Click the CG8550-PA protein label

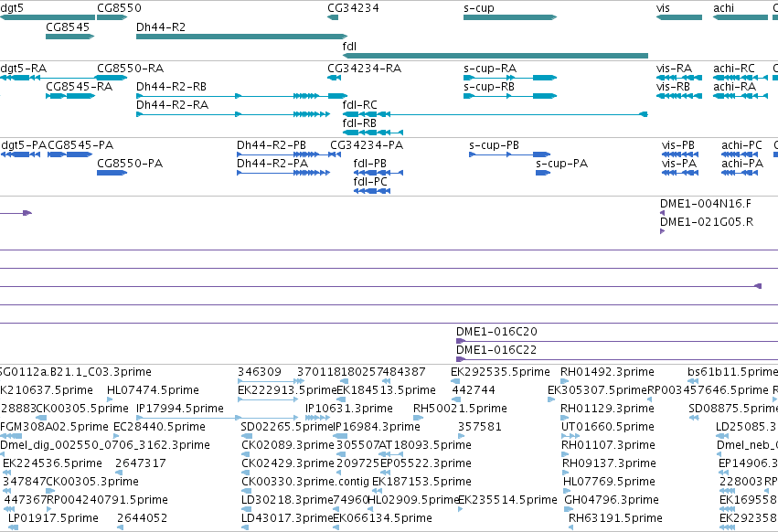(130, 164)
